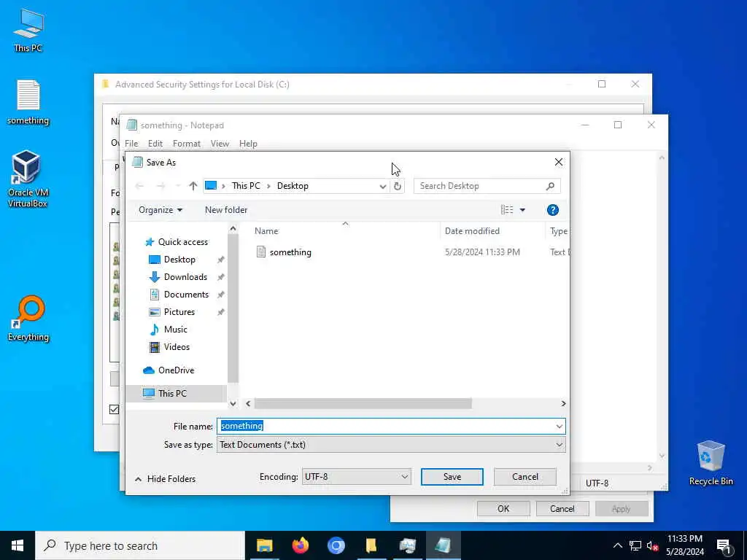Open the Chromium browser taskbar icon

(336, 545)
